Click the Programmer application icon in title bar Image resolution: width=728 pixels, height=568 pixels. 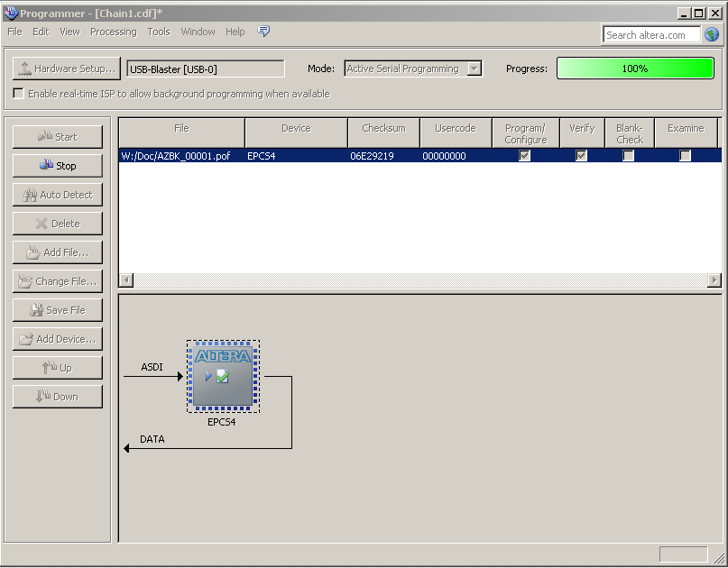[x=11, y=13]
